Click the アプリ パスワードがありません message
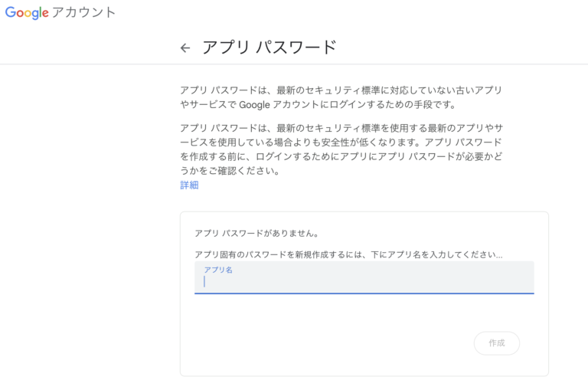This screenshot has width=588, height=380. click(256, 233)
